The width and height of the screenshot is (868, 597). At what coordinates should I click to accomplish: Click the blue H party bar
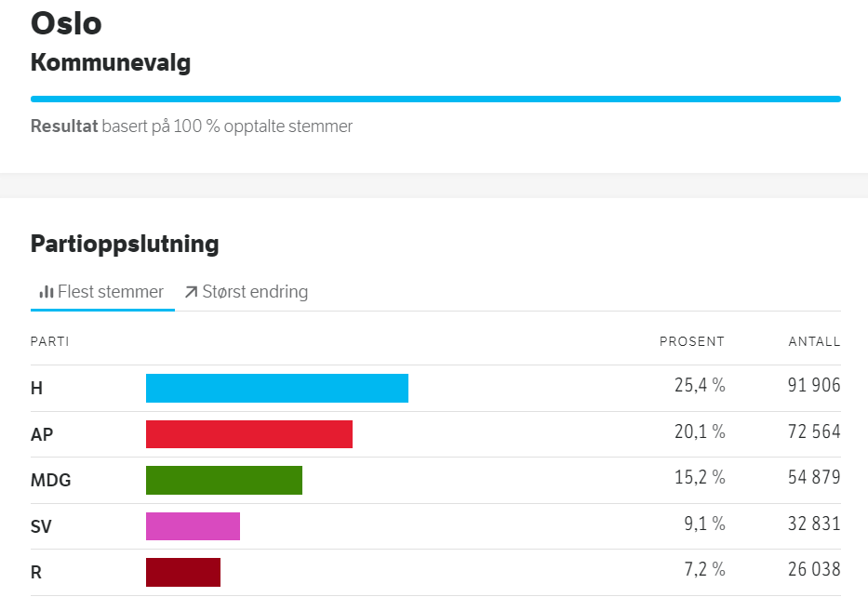click(276, 388)
